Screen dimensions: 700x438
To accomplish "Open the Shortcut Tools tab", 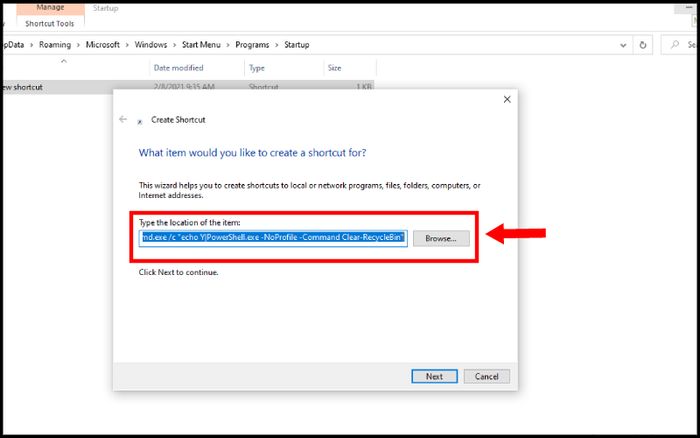I will pos(50,24).
